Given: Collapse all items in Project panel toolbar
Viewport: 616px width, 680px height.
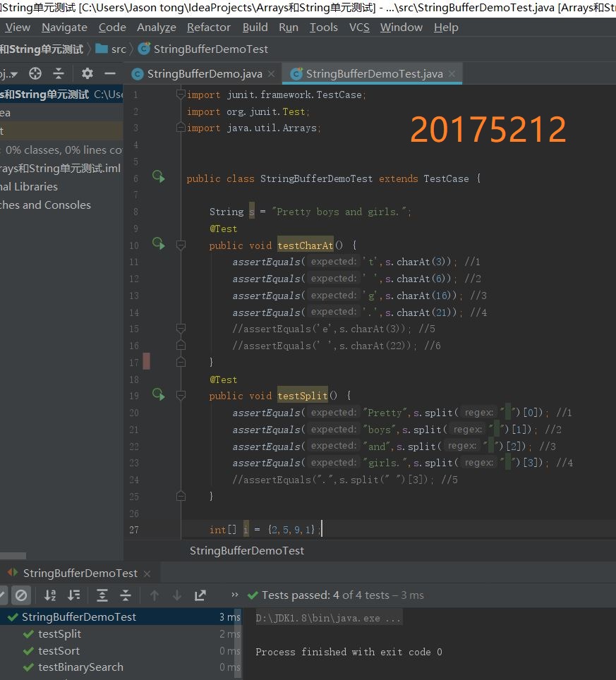Looking at the screenshot, I should pyautogui.click(x=59, y=74).
